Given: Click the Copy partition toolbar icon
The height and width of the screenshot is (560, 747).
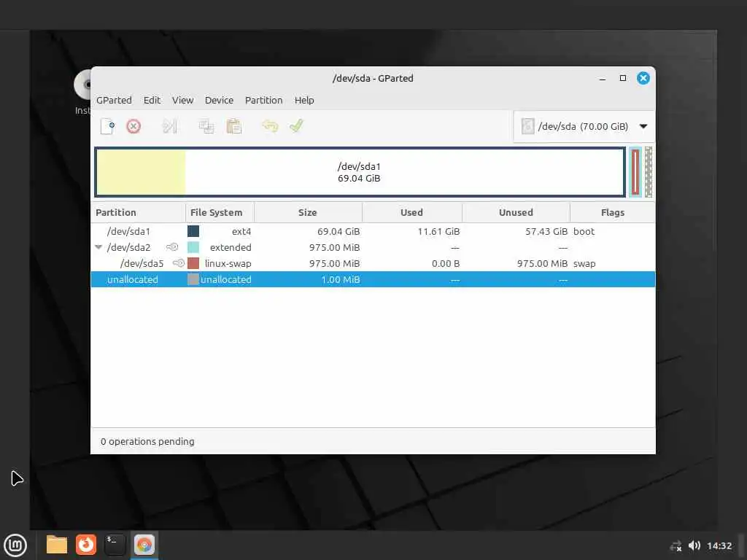Looking at the screenshot, I should (x=206, y=126).
